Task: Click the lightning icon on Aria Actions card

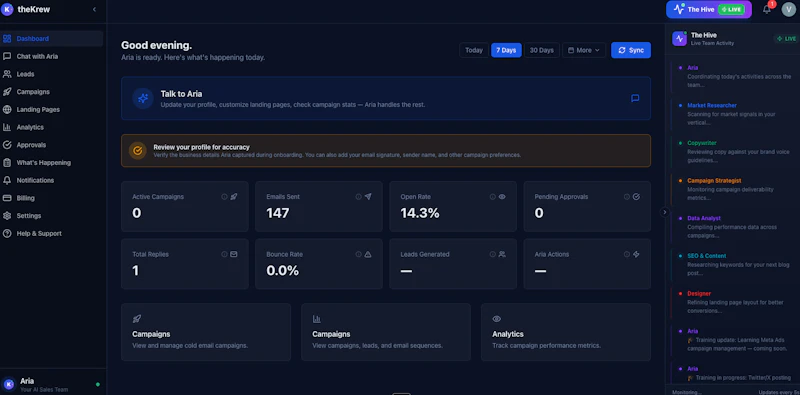Action: [x=636, y=254]
